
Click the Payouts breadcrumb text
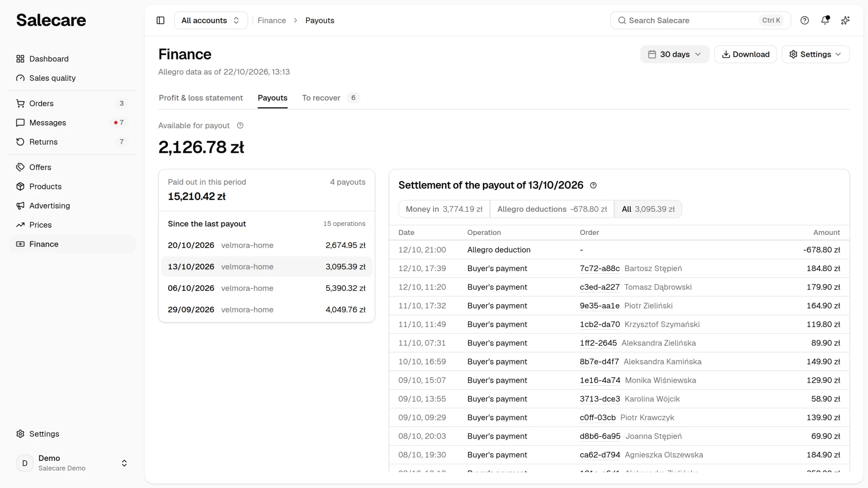(x=320, y=20)
